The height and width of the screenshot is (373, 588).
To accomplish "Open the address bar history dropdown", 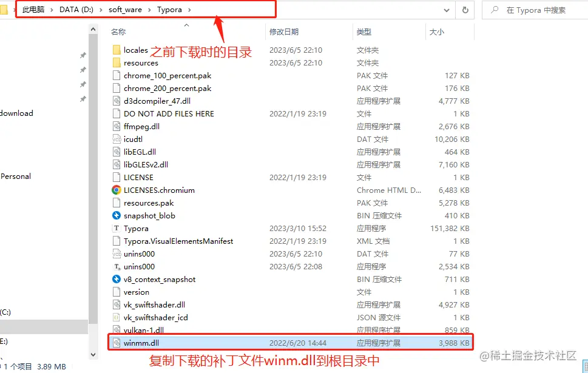I will coord(446,10).
